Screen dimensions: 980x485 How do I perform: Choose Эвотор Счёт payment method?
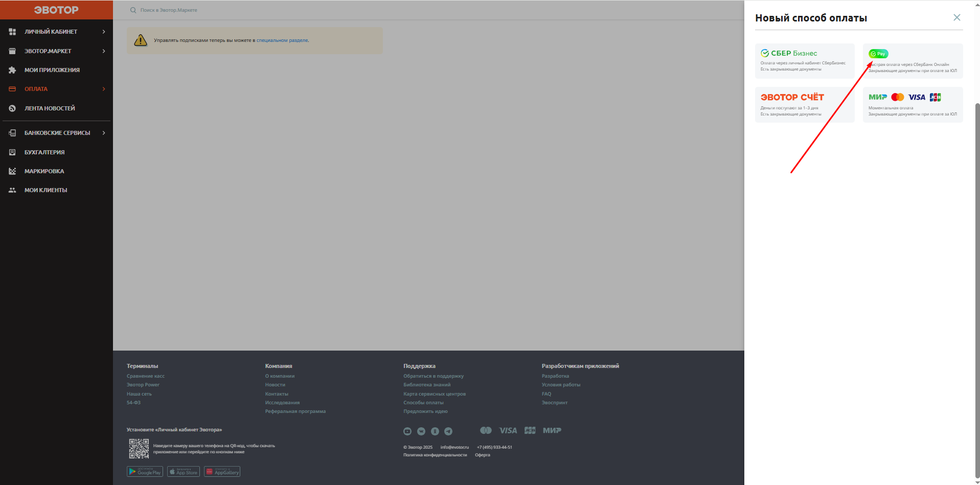point(805,105)
